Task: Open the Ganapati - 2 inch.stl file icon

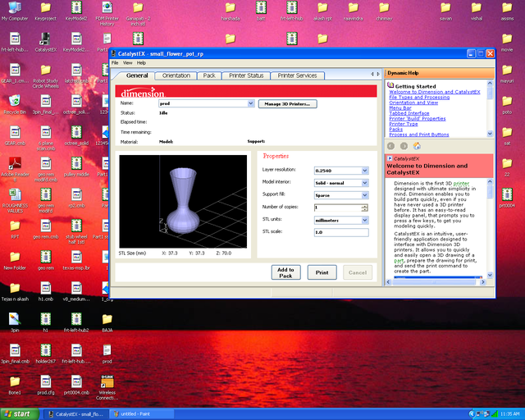Action: 138,13
